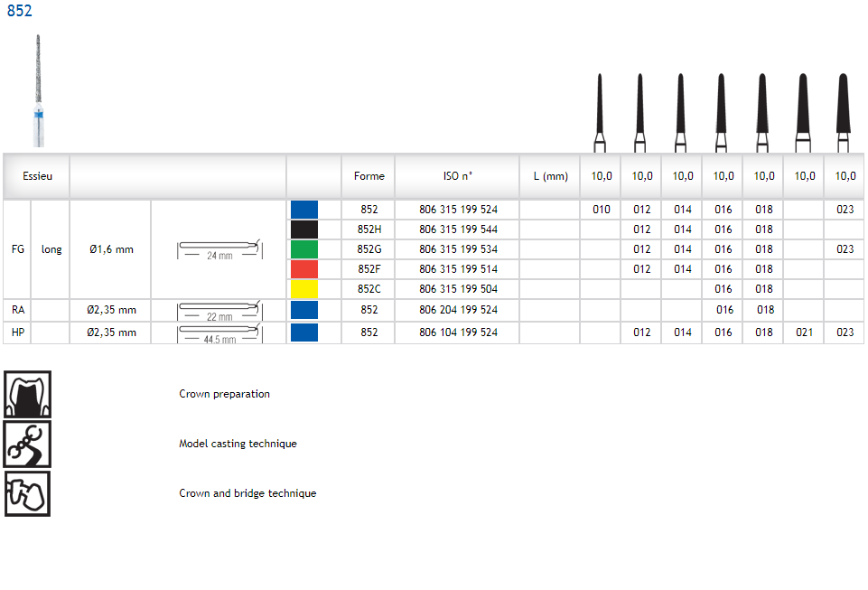The image size is (868, 590).
Task: Click ISO number 806 315 199 544
Action: coord(458,229)
